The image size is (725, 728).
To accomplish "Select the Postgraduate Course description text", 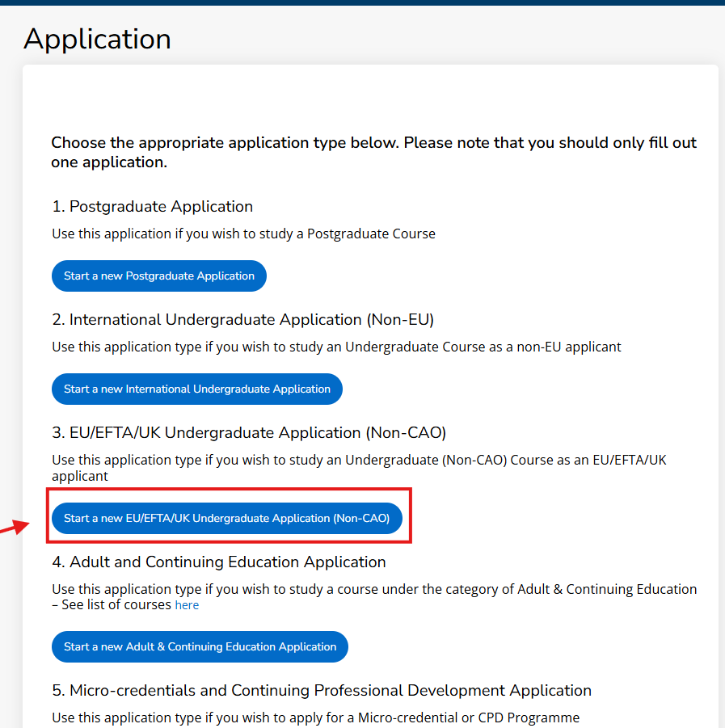I will (244, 234).
